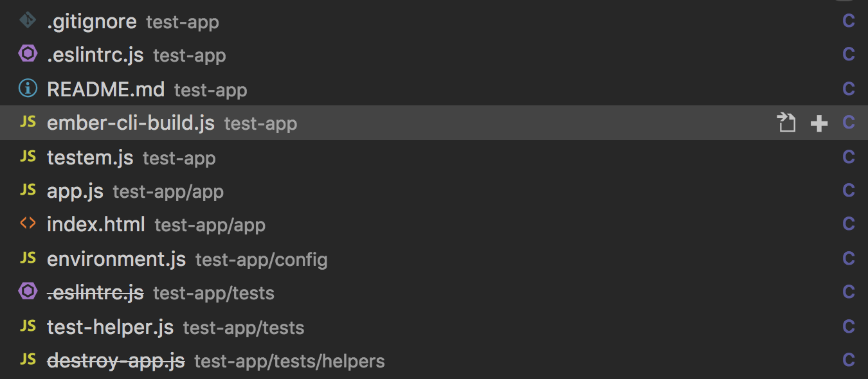Click the git icon beside .gitignore

pos(27,21)
